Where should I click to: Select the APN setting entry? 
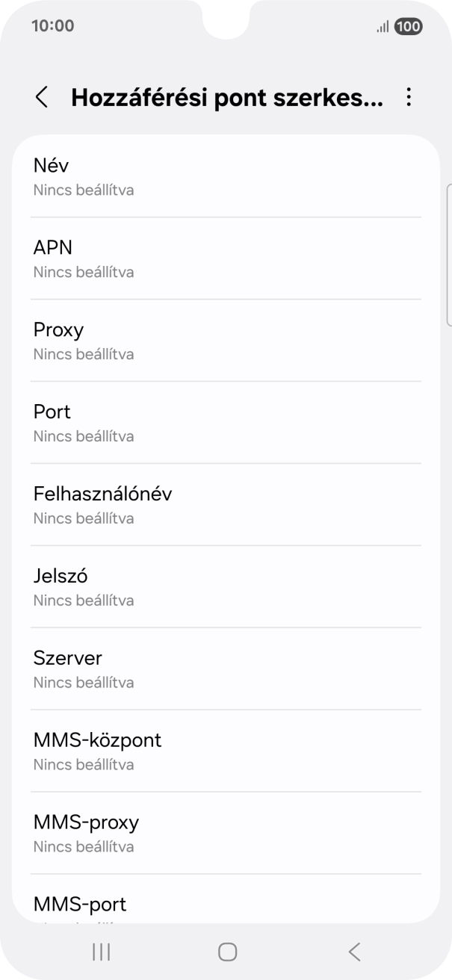pyautogui.click(x=226, y=258)
